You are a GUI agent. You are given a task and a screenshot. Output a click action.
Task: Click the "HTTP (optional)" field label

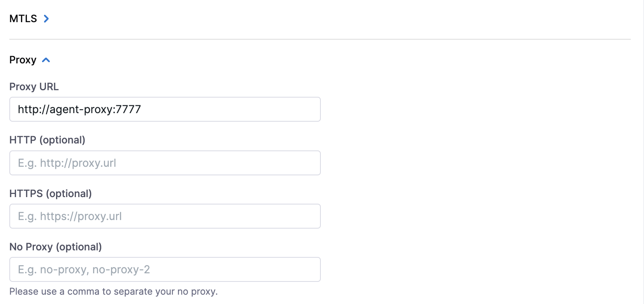47,140
